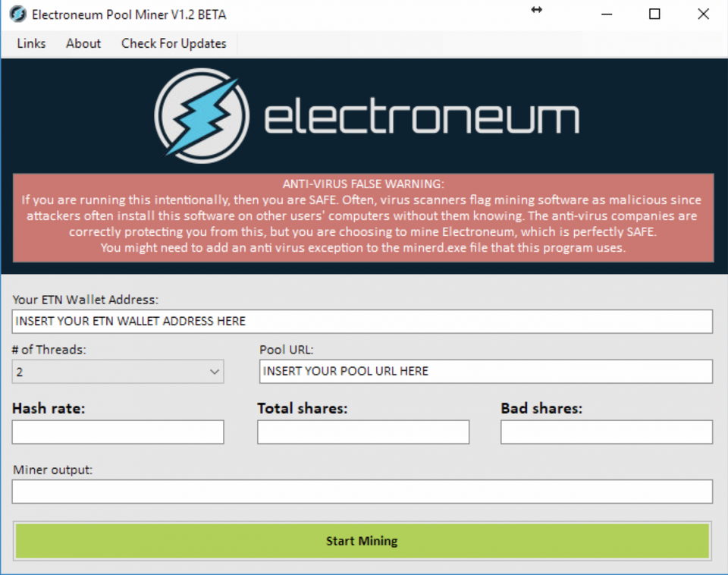Click the '# of Threads:' label
Viewport: 728px width, 575px height.
pos(49,350)
